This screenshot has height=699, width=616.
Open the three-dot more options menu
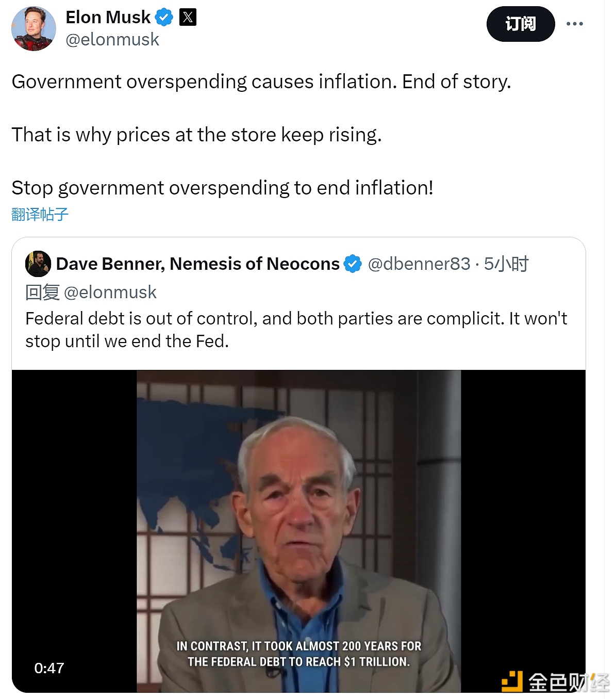tap(574, 24)
